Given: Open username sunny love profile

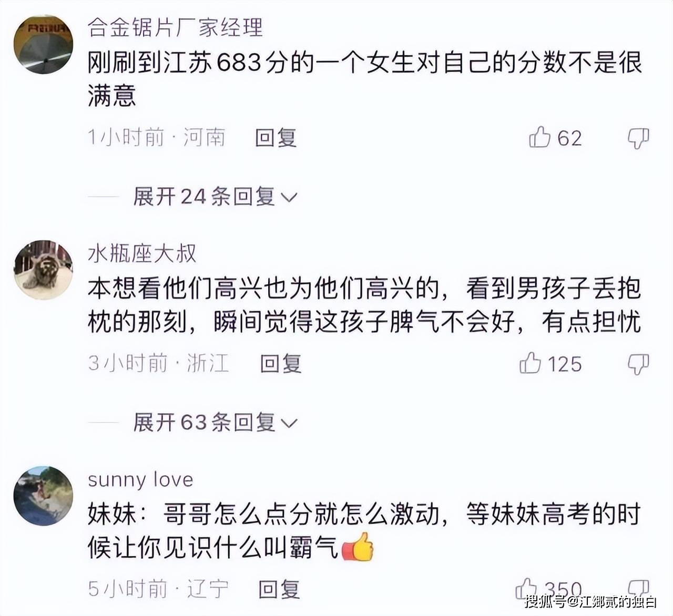Looking at the screenshot, I should (x=140, y=480).
